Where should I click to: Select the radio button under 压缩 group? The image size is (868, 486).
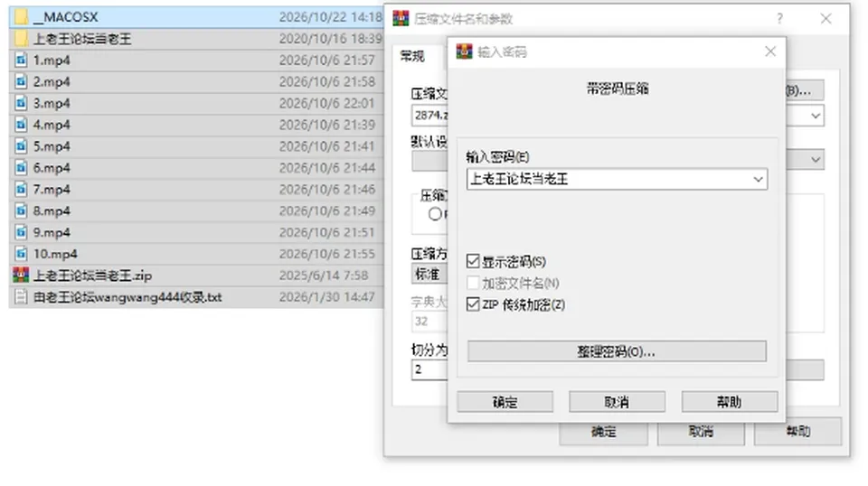[435, 214]
